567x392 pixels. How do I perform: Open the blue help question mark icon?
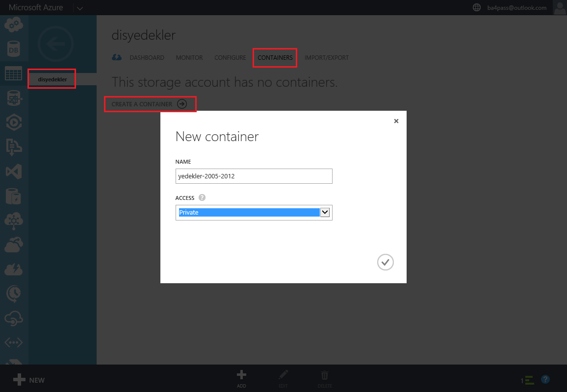[x=545, y=379]
